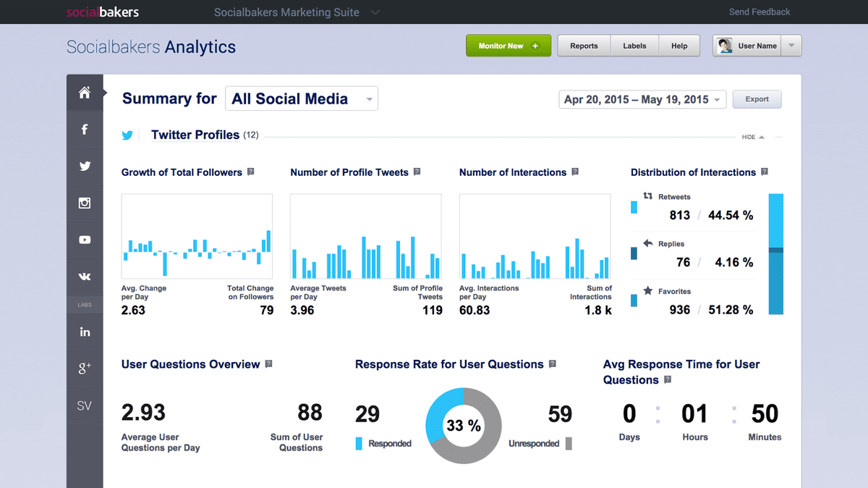The image size is (868, 488).
Task: Click the response rate donut chart
Action: [464, 426]
